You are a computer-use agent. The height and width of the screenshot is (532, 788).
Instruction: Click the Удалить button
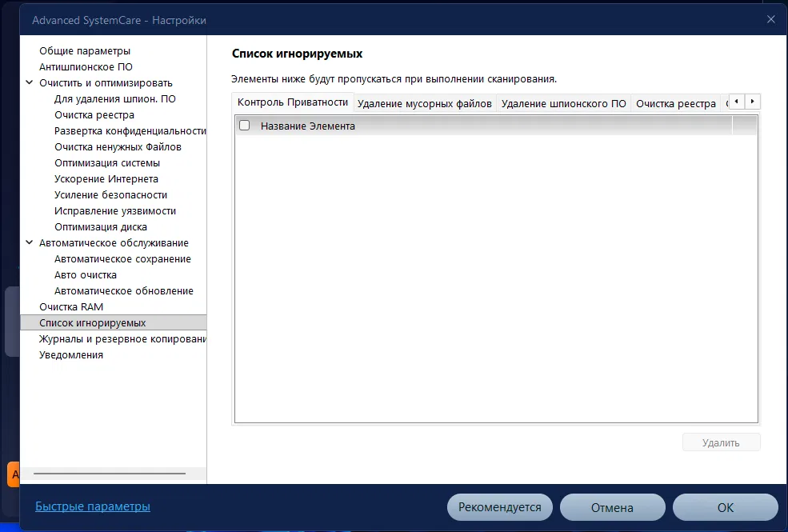coord(721,442)
